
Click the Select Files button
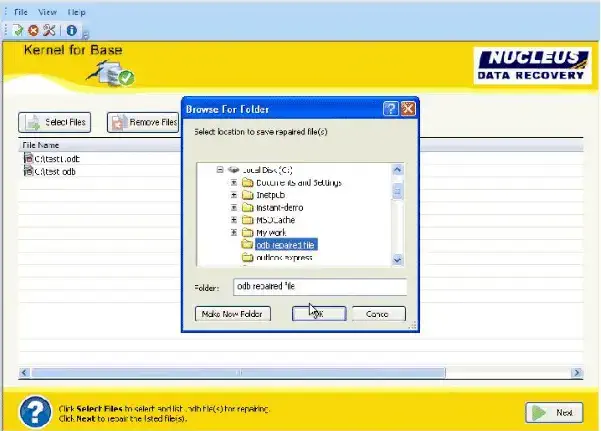pos(54,122)
